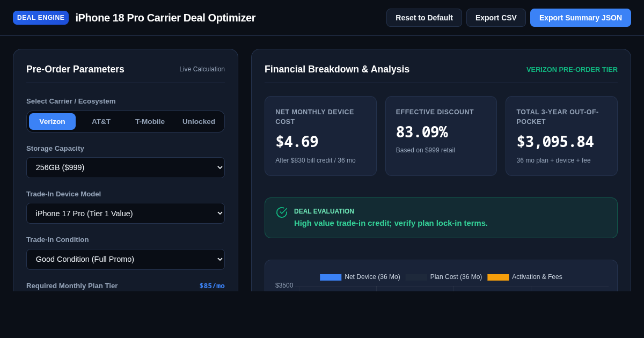Image resolution: width=644 pixels, height=338 pixels.
Task: Click 'High value trade-in credit' evaluation message
Action: [391, 223]
